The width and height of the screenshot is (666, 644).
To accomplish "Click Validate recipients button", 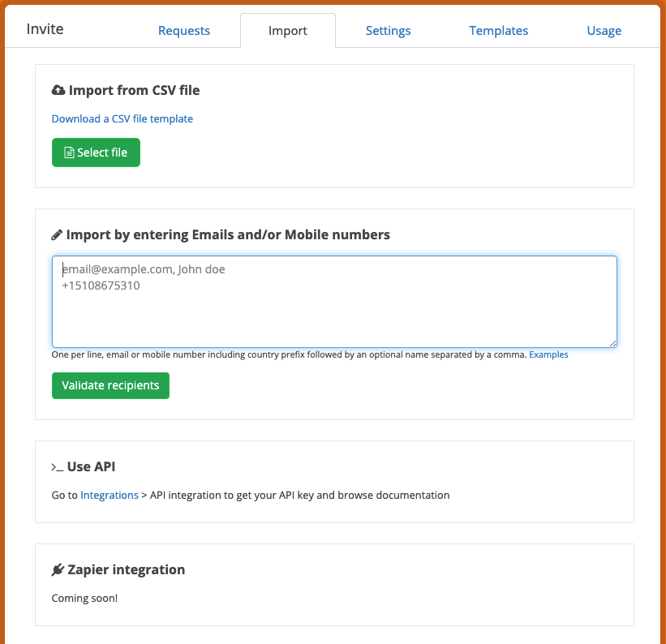I will point(110,386).
